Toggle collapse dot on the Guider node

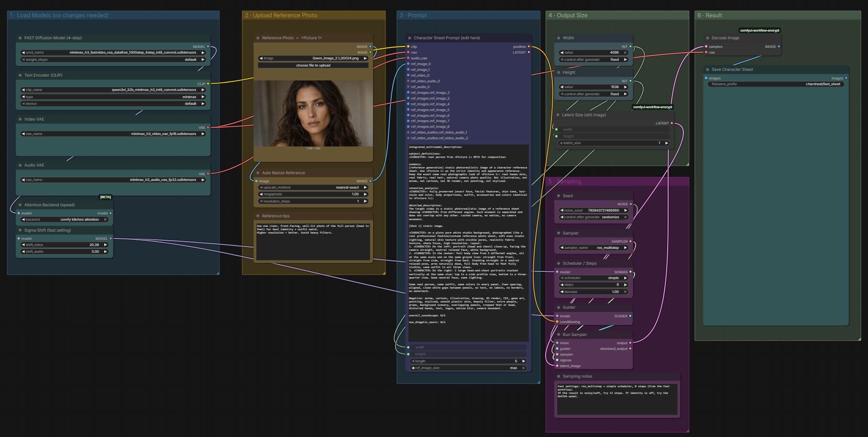click(559, 307)
